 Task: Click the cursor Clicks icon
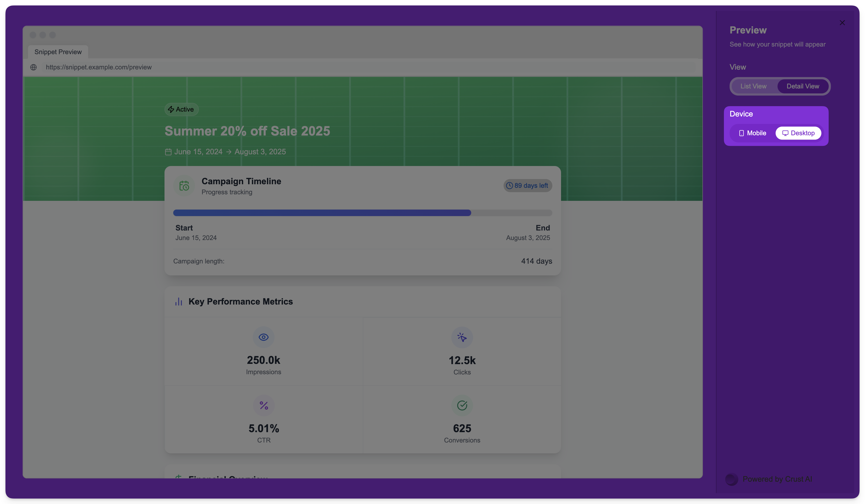click(462, 337)
